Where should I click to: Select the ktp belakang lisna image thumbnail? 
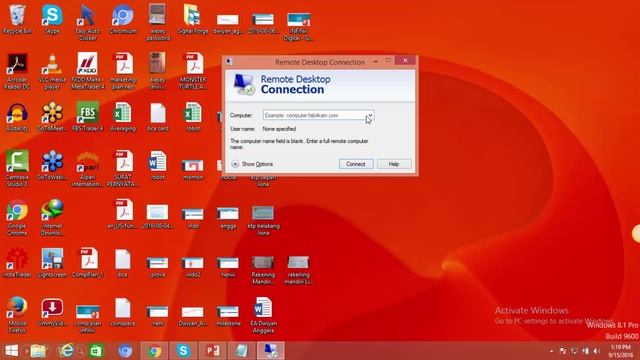263,220
